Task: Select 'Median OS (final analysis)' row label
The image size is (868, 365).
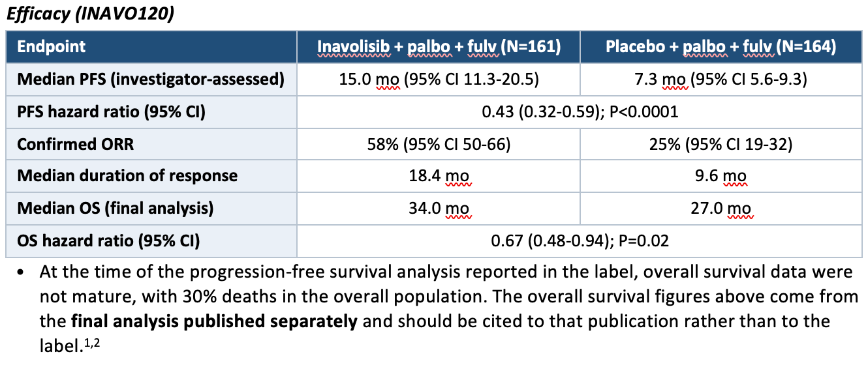Action: (152, 209)
